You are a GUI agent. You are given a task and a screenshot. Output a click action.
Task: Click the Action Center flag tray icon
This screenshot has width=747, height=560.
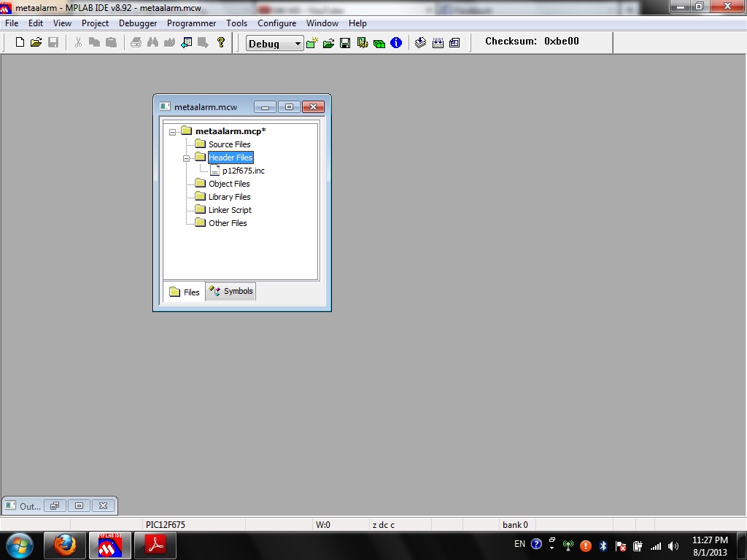pos(620,545)
